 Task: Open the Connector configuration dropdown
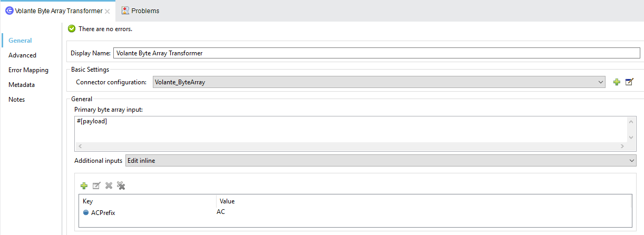601,82
